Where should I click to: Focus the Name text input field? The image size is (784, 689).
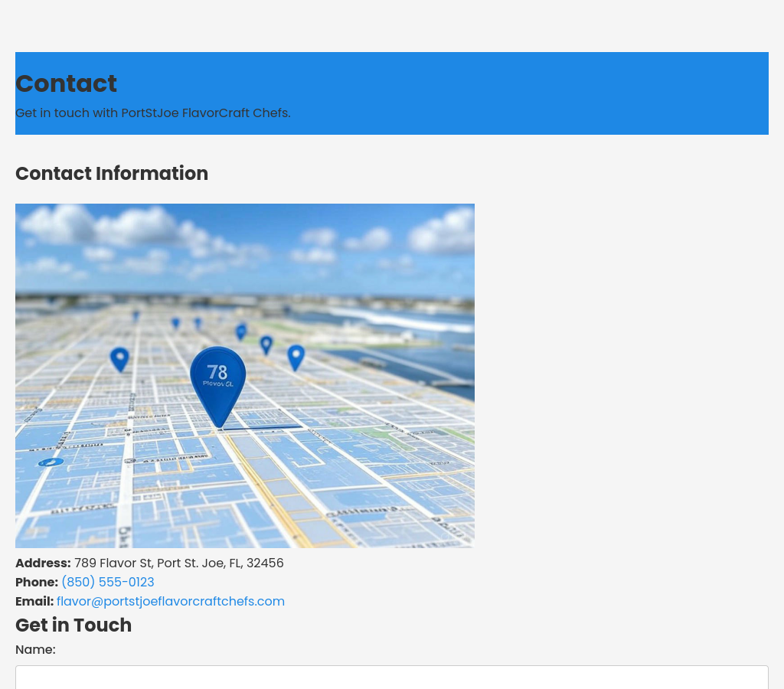click(391, 678)
